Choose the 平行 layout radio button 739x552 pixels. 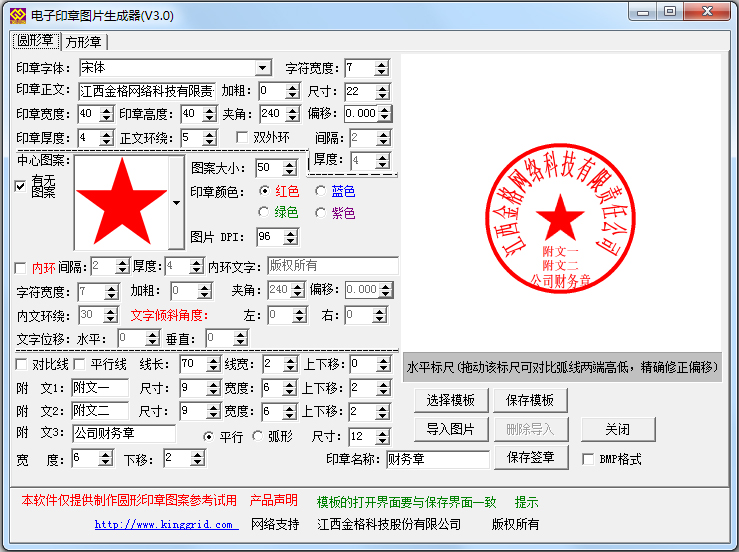[208, 437]
